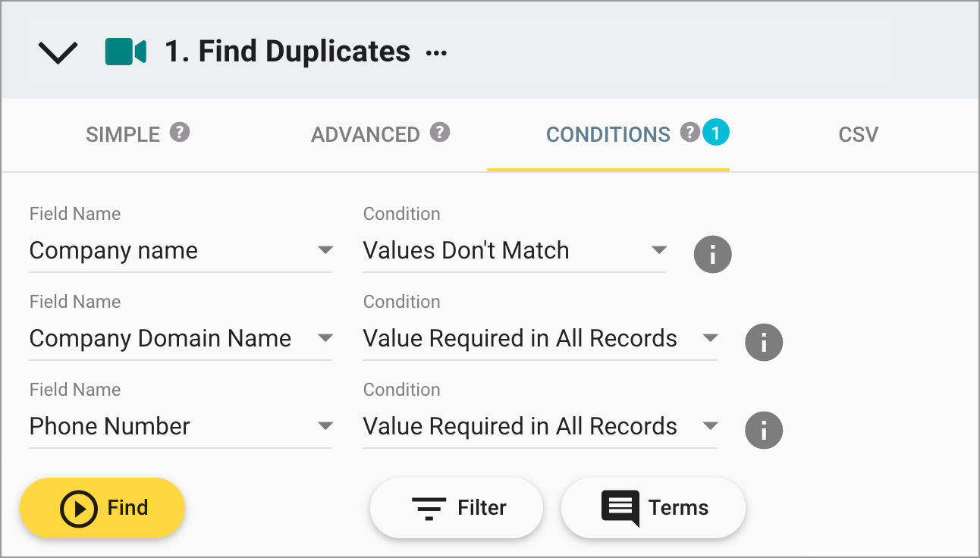The height and width of the screenshot is (558, 980).
Task: Expand the Company Domain Name condition dropdown
Action: point(711,338)
